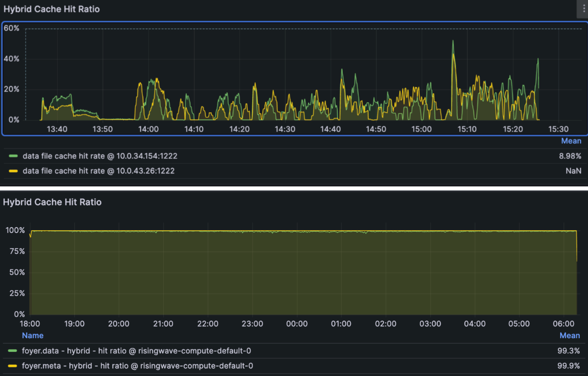
Task: Click the yellow swatch for 10.0.43.26:1222 series
Action: 13,171
